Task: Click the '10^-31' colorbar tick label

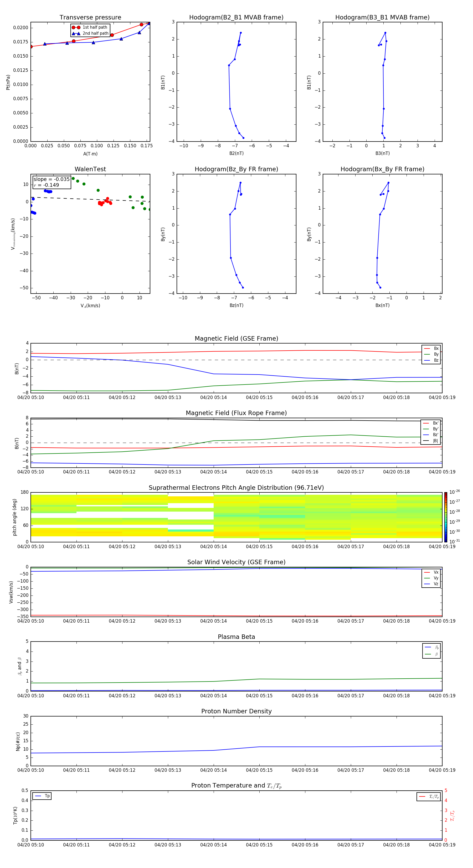Action: point(455,542)
